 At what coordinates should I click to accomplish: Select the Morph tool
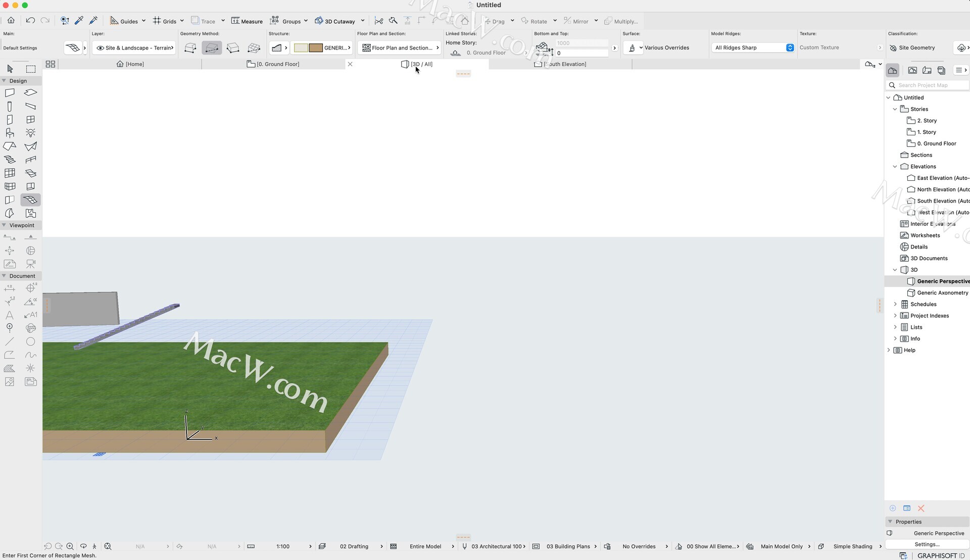pyautogui.click(x=10, y=213)
